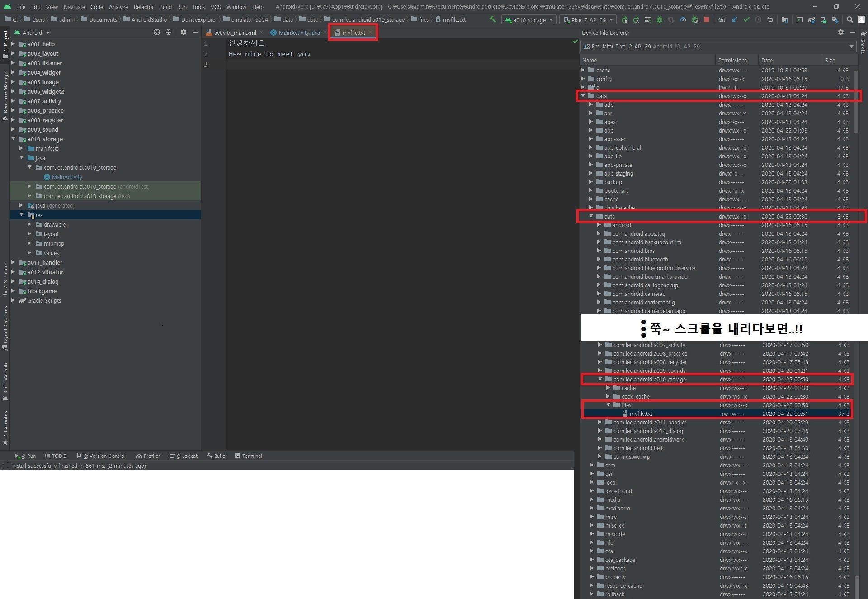This screenshot has height=599, width=868.
Task: Open the emulator device selector combo box
Action: point(719,46)
